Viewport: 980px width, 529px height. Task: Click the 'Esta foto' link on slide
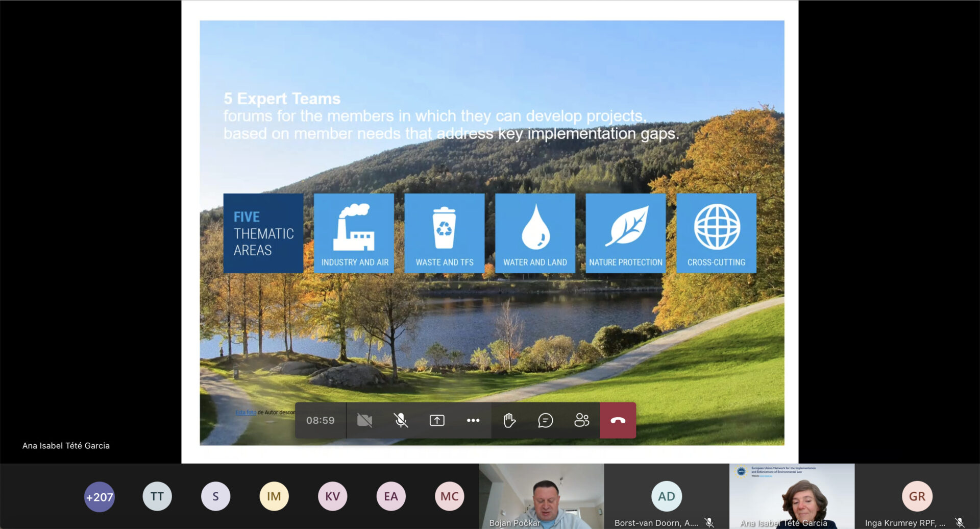point(246,412)
